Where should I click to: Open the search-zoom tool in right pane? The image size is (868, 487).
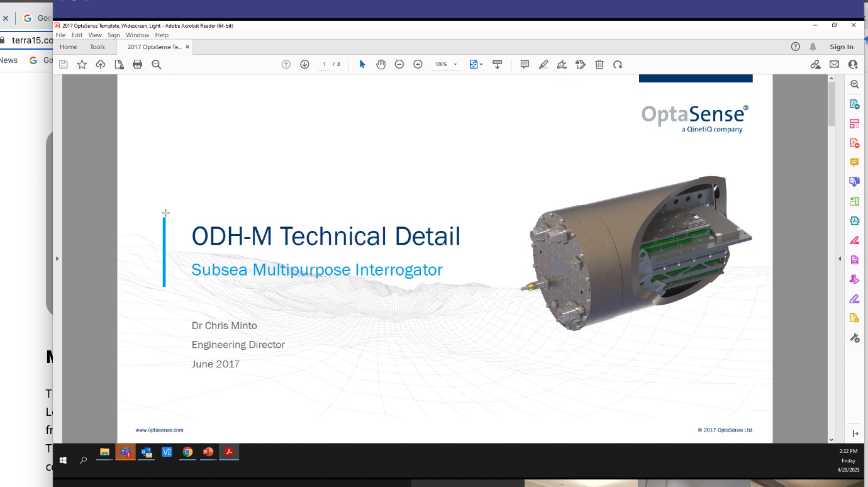point(854,84)
